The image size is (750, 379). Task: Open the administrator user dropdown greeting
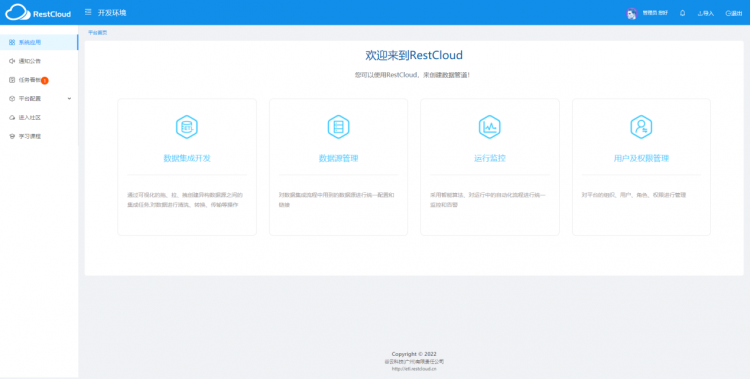click(x=655, y=13)
